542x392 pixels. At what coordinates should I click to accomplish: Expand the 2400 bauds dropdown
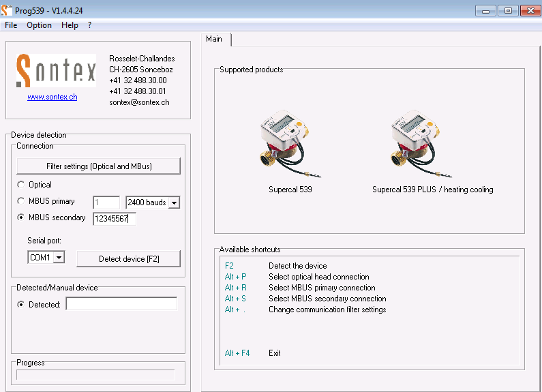[174, 202]
